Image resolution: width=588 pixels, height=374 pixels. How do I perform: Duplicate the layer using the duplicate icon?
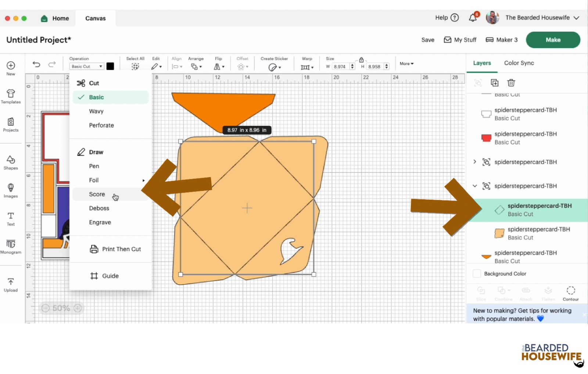pos(495,83)
